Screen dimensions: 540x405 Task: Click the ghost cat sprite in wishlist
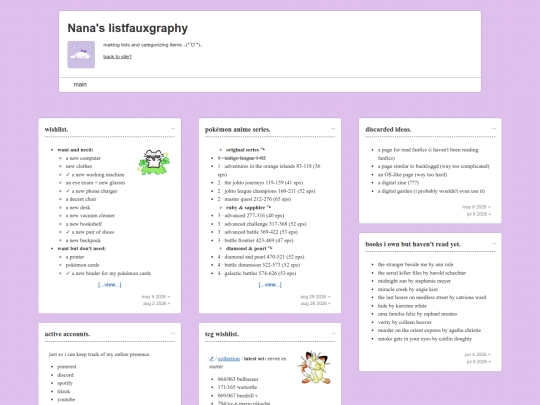(x=154, y=162)
